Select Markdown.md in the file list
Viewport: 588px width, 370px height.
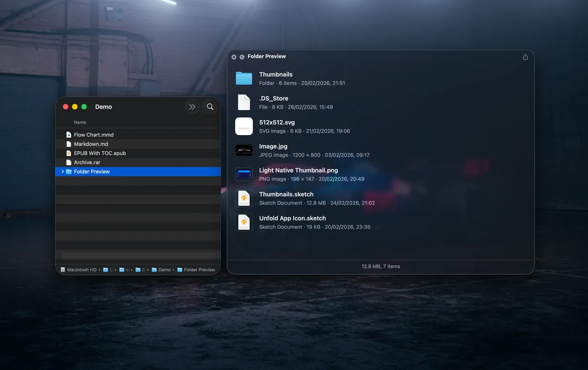point(91,144)
